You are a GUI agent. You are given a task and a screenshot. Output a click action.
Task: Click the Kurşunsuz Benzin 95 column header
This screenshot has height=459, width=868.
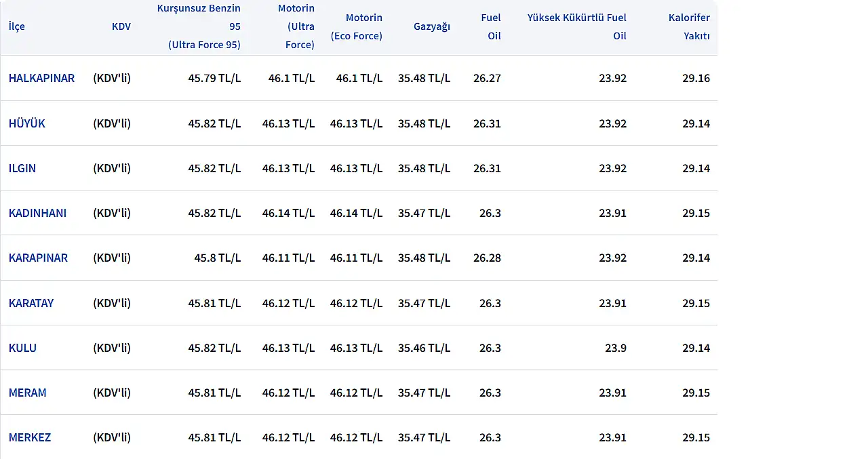pyautogui.click(x=199, y=26)
